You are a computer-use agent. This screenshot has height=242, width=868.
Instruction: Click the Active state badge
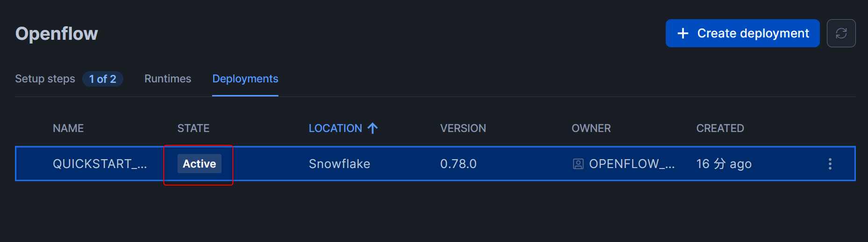click(199, 164)
